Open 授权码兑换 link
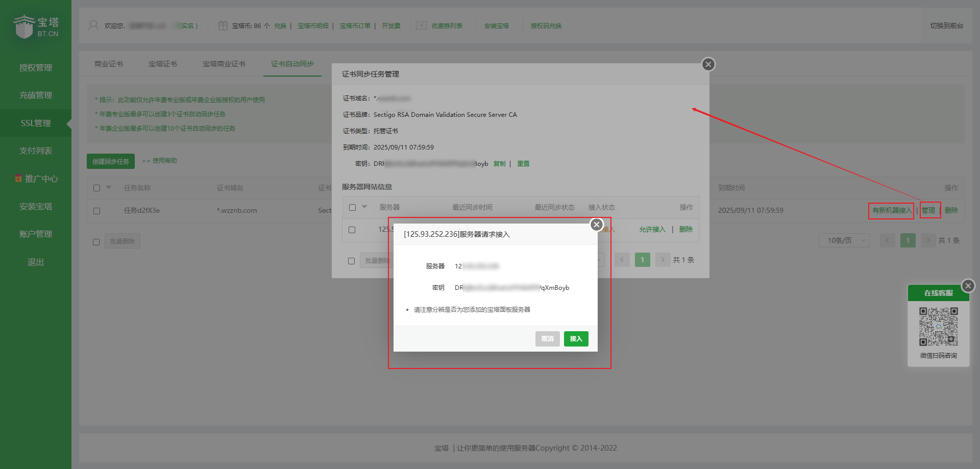Screen dimensions: 980x469 tap(546, 26)
